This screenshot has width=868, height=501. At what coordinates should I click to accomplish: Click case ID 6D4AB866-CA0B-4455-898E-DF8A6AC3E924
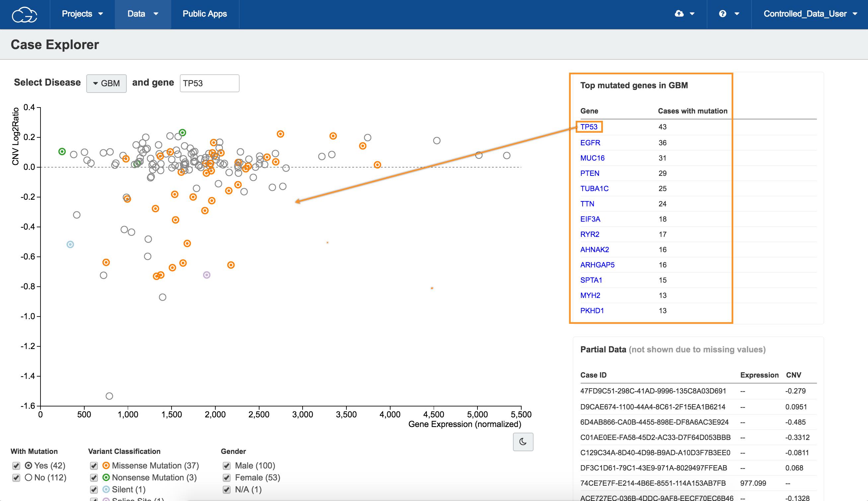(654, 422)
